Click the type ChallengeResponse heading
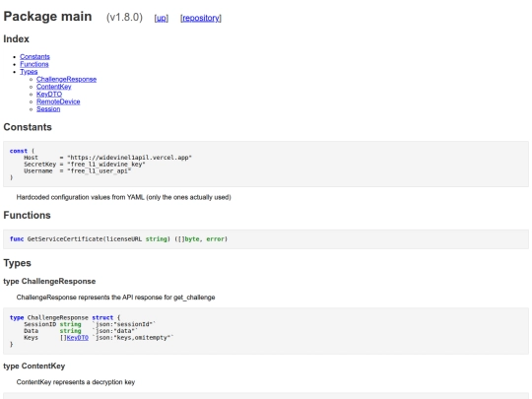This screenshot has width=532, height=399. click(x=49, y=281)
